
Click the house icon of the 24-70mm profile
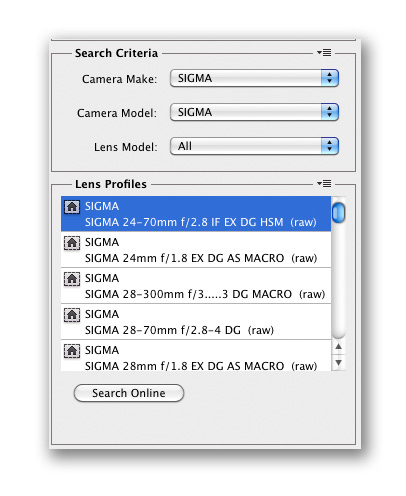[x=72, y=207]
